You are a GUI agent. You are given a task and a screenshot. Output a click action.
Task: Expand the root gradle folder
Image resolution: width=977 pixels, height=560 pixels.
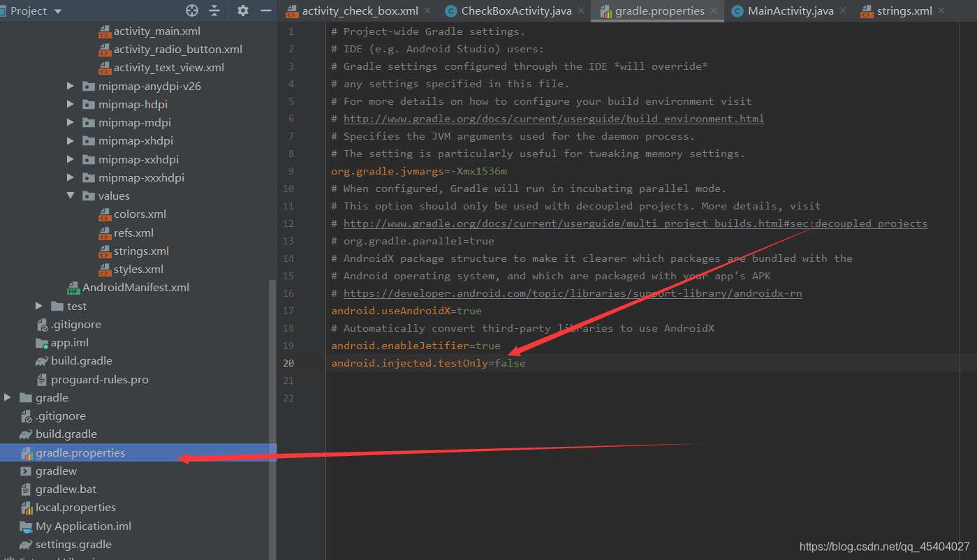[8, 397]
